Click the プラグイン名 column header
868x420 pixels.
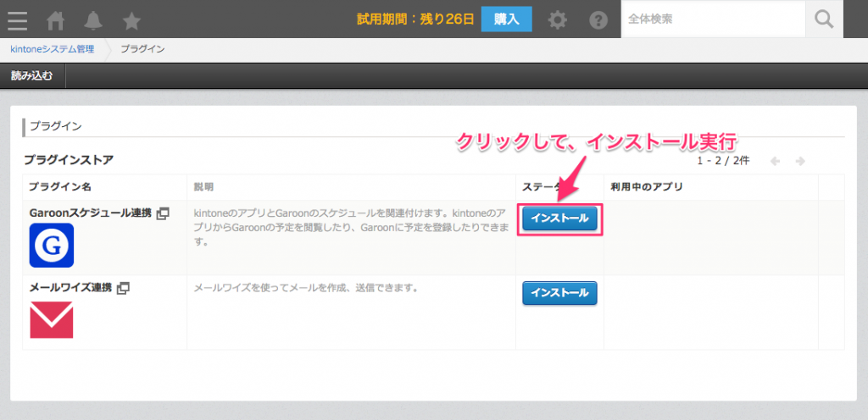coord(60,187)
